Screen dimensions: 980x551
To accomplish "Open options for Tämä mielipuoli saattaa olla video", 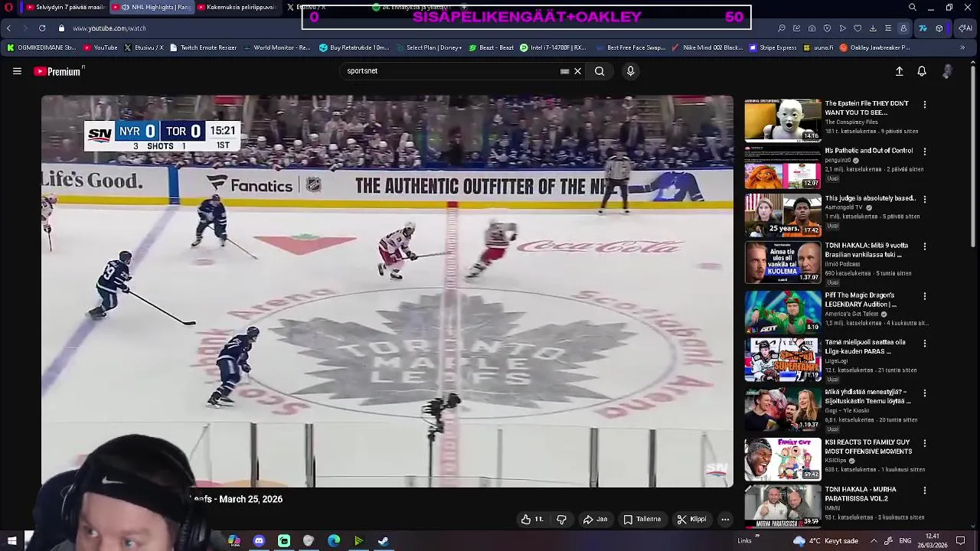I will (x=924, y=344).
